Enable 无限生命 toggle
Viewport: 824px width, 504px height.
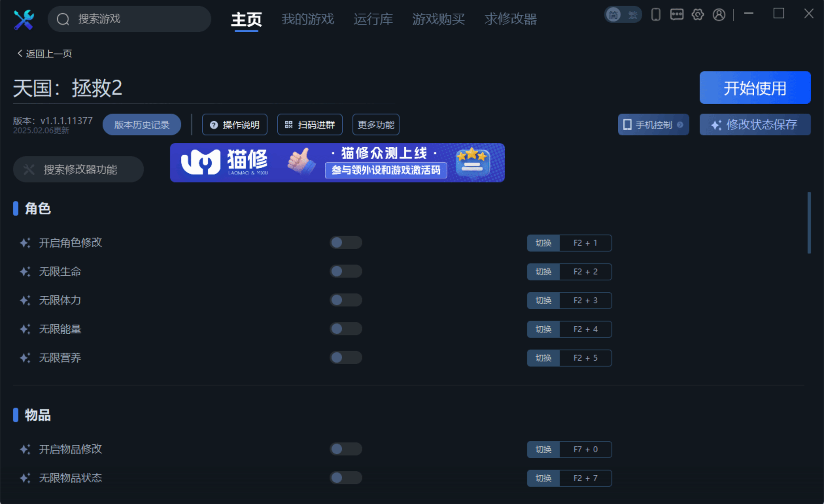point(346,271)
